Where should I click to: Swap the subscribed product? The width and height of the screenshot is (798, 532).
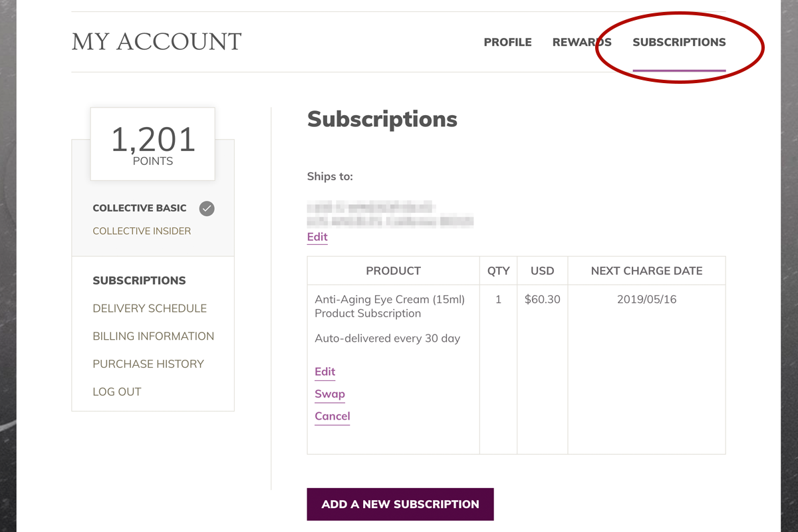pyautogui.click(x=330, y=394)
